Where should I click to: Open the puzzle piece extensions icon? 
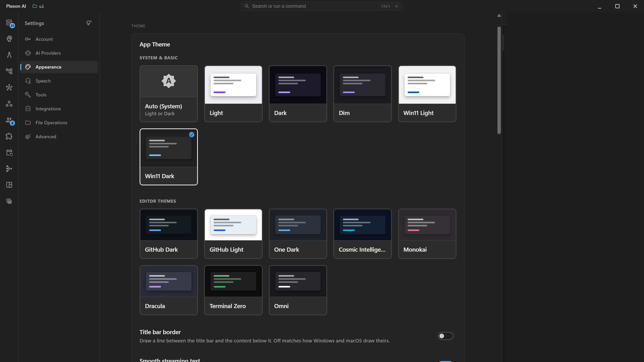[9, 136]
